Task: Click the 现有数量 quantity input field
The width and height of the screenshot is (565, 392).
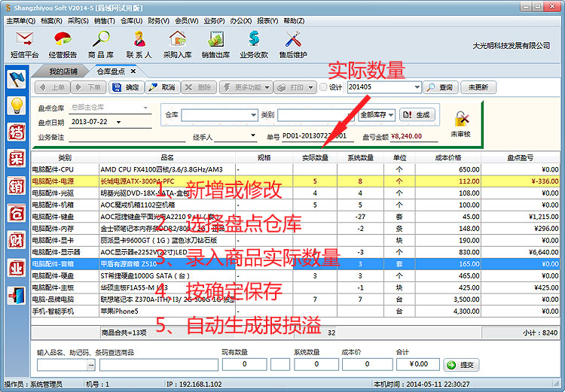Action: point(244,364)
